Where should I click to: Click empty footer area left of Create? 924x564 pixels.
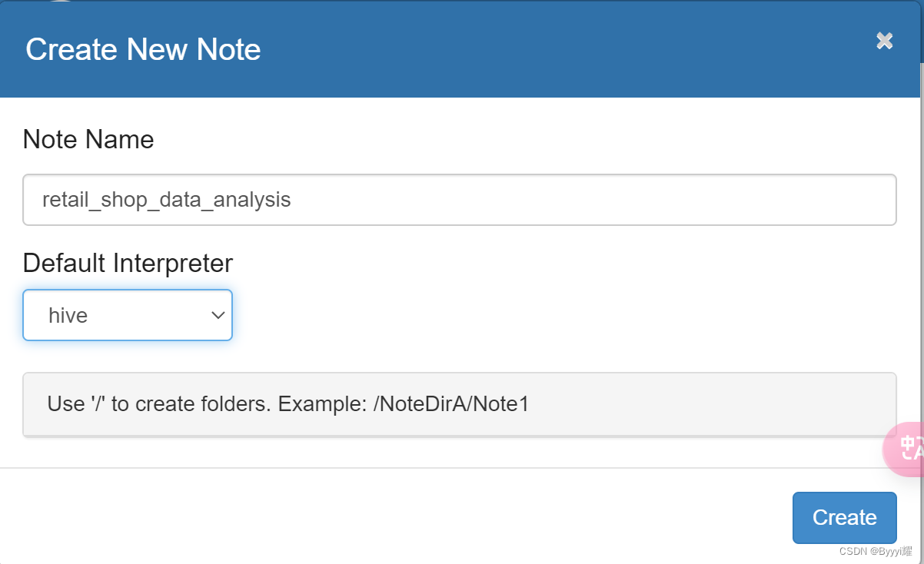(x=384, y=517)
